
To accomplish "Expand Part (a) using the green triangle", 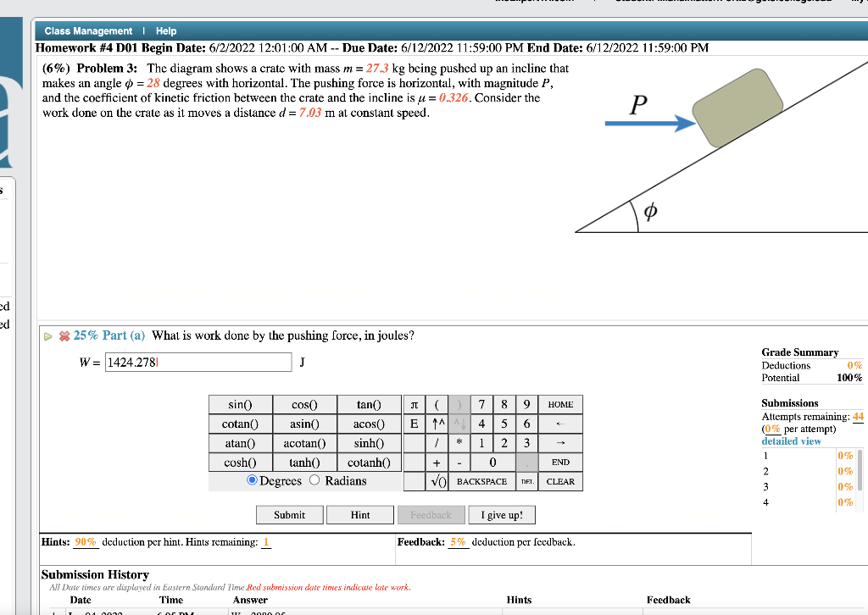I will click(48, 335).
